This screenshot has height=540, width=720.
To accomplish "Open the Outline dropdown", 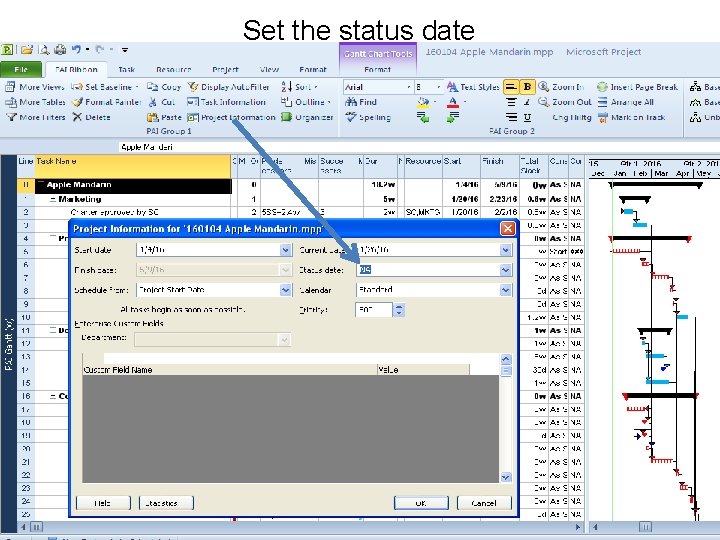I will pos(307,102).
